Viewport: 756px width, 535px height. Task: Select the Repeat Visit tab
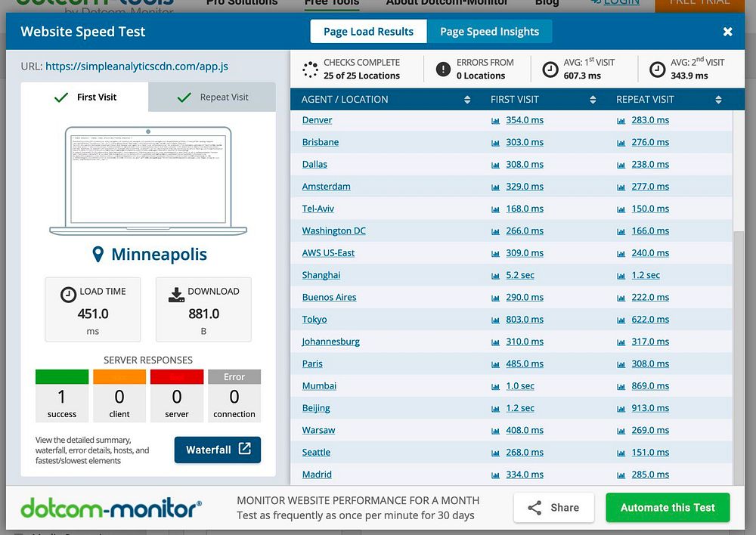tap(212, 97)
